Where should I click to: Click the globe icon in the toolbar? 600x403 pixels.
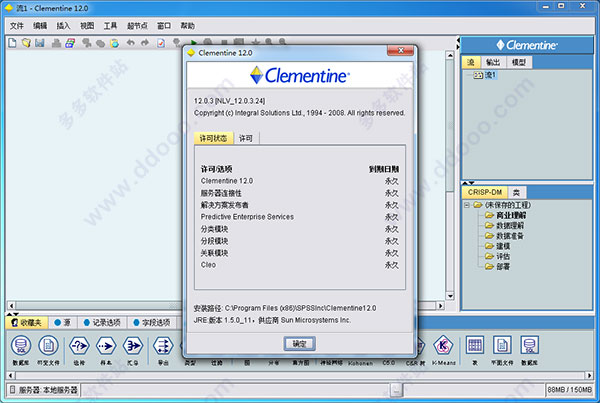pos(114,43)
